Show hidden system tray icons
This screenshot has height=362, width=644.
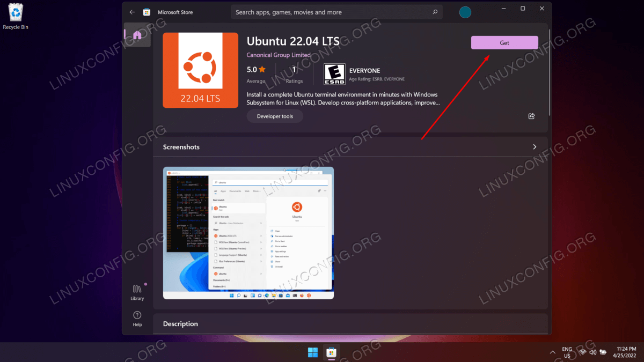(553, 352)
